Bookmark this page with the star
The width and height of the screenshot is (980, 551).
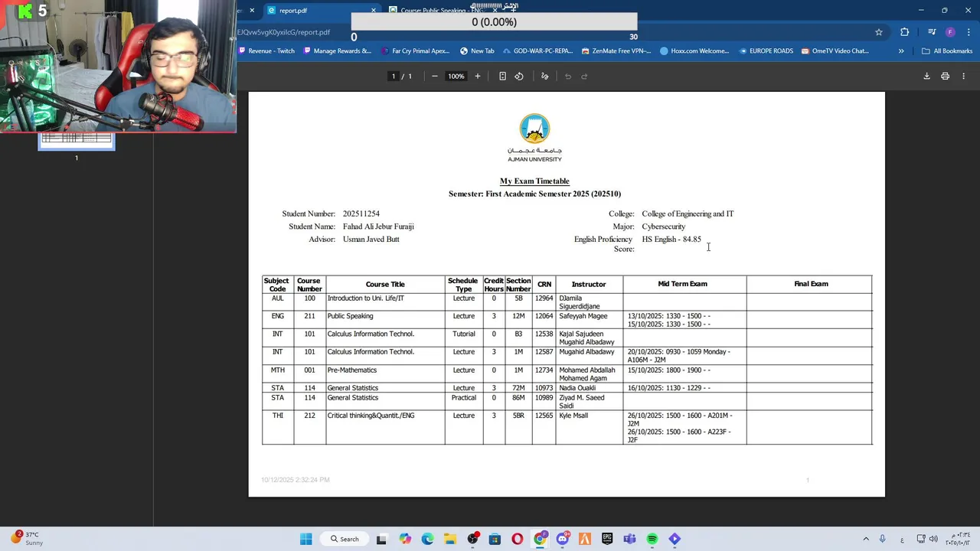[x=879, y=32]
